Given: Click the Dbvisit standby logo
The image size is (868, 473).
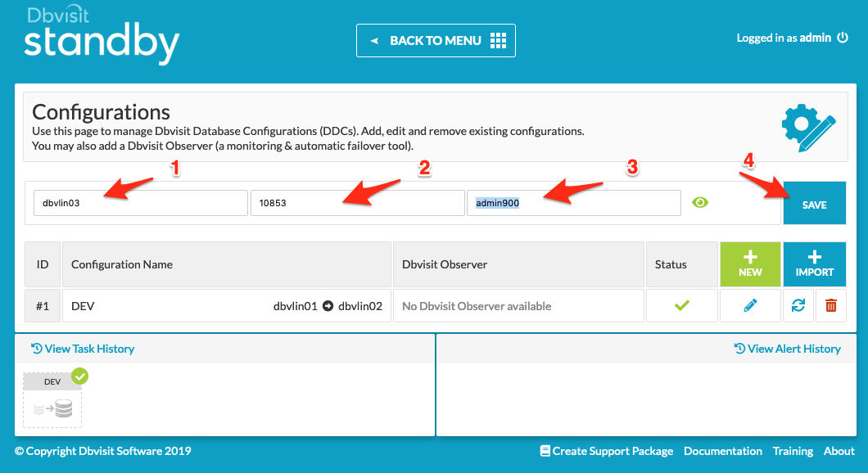Looking at the screenshot, I should click(x=102, y=35).
